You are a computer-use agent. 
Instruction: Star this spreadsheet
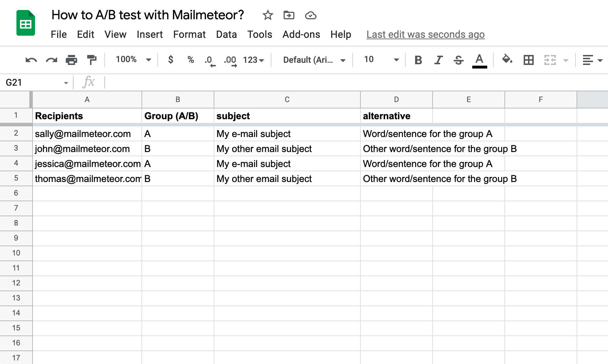pos(268,15)
